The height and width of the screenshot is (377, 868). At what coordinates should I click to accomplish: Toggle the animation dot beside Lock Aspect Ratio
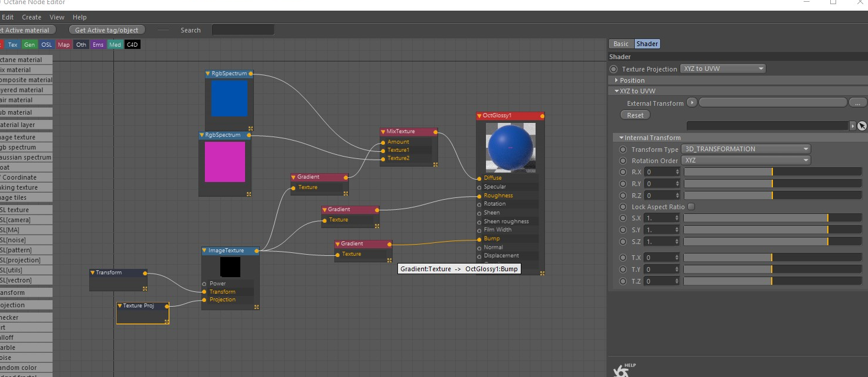coord(623,207)
